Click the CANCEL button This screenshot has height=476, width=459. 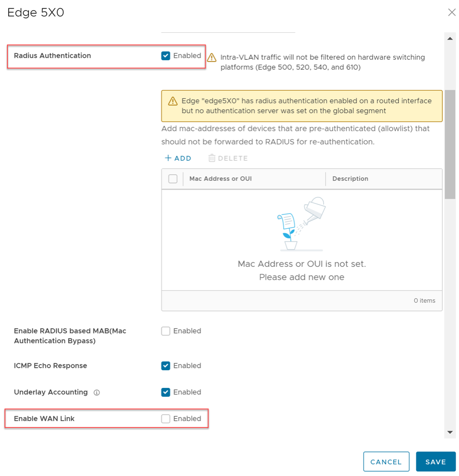coord(386,461)
